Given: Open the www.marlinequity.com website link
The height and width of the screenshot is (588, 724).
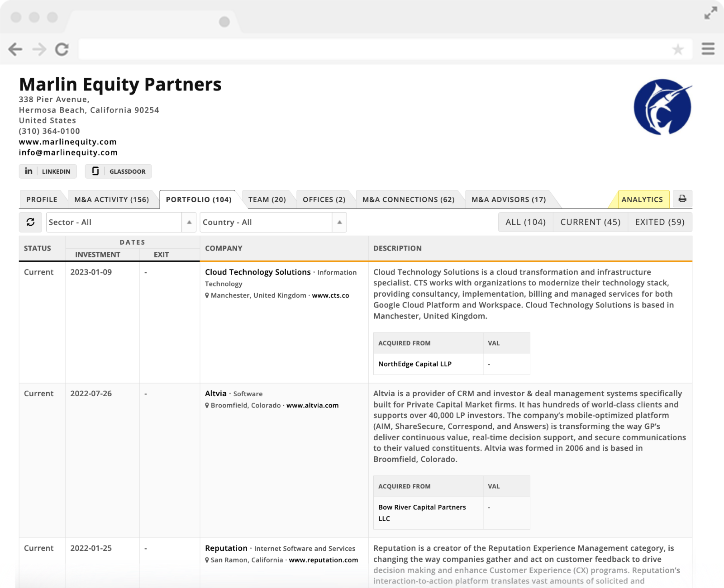Looking at the screenshot, I should point(67,142).
